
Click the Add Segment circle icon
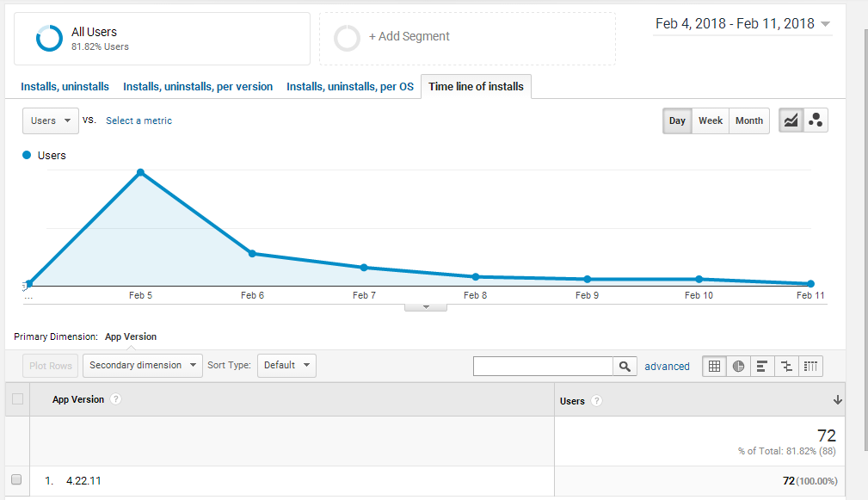pyautogui.click(x=347, y=38)
